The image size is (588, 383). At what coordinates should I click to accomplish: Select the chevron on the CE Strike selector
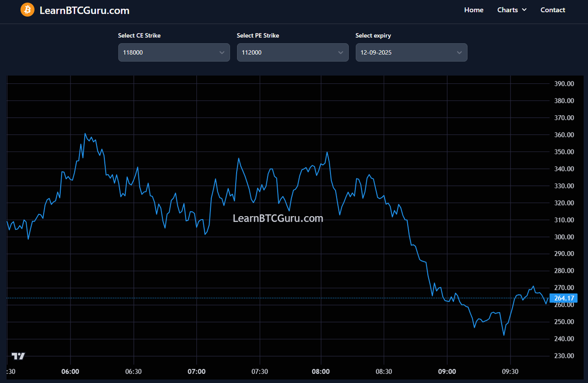(x=221, y=52)
